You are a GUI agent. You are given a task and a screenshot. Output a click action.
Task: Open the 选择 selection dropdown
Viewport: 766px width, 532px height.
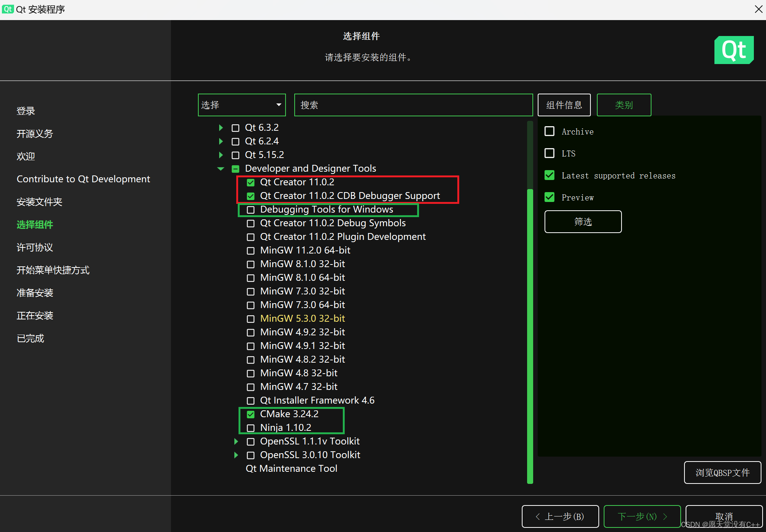tap(241, 105)
